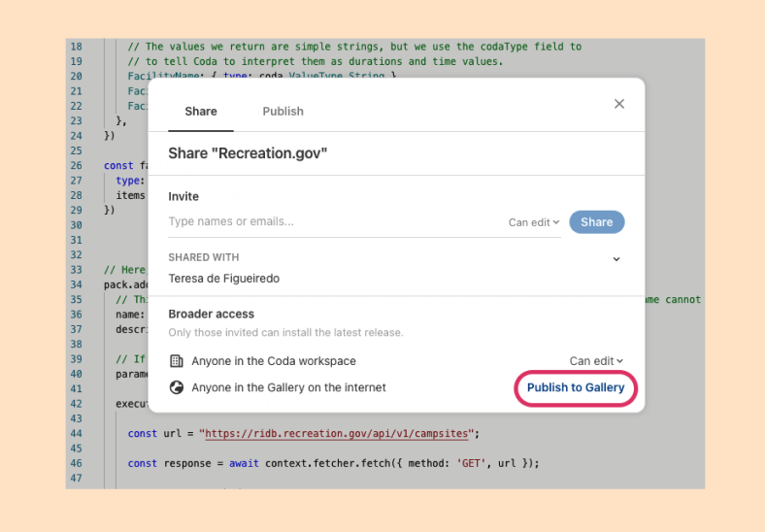This screenshot has height=532, width=765.
Task: Open workspace Can edit permission dropdown
Action: coord(596,361)
